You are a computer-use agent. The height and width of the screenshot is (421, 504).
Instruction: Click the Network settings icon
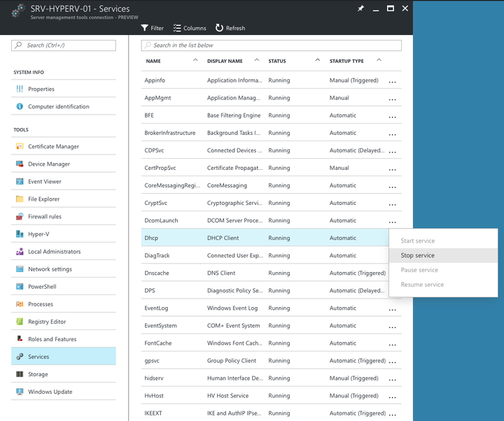[20, 269]
